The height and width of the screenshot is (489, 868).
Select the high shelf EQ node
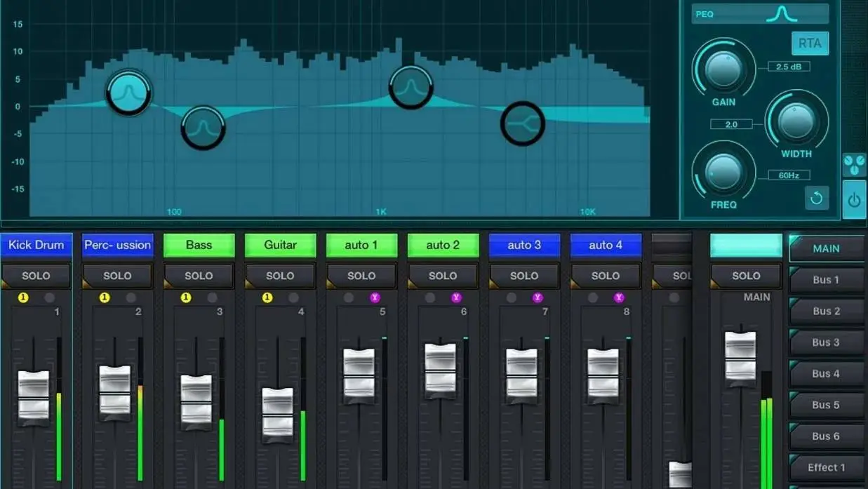pyautogui.click(x=523, y=124)
